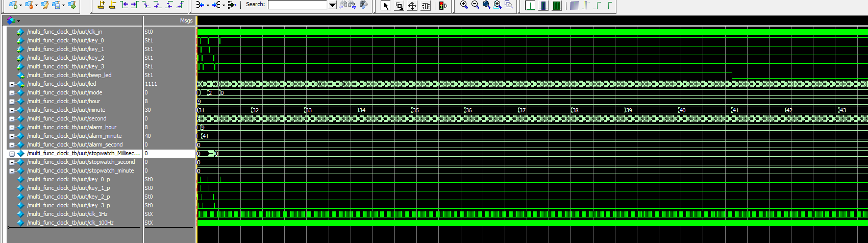This screenshot has width=868, height=243.
Task: Activate the Select Mode arrow tool
Action: (386, 6)
